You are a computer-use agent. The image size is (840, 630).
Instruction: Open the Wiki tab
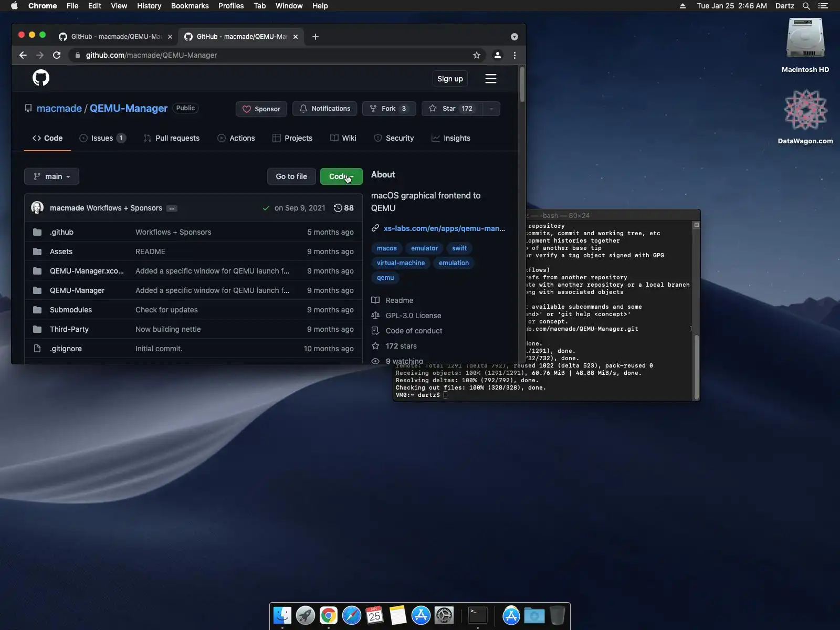(343, 138)
